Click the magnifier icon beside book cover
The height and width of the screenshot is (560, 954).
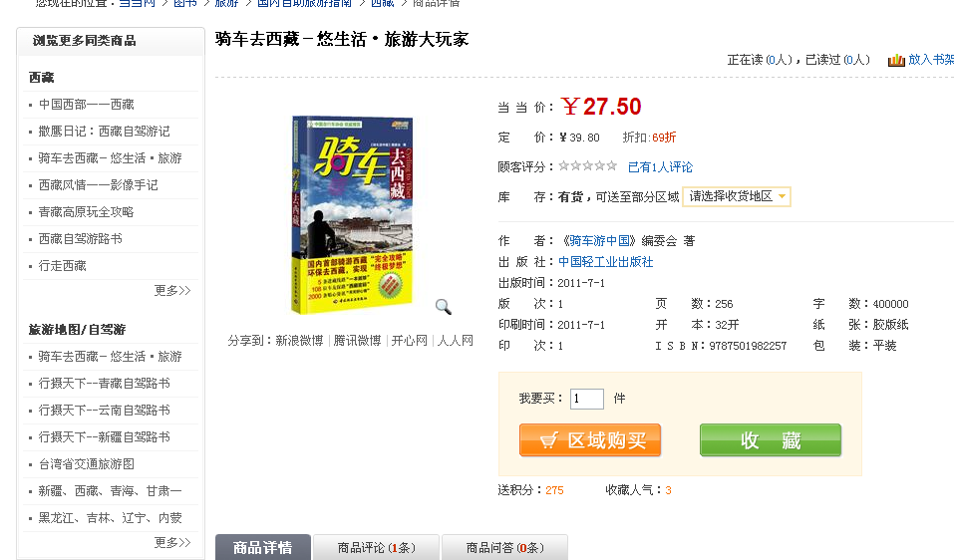(444, 307)
